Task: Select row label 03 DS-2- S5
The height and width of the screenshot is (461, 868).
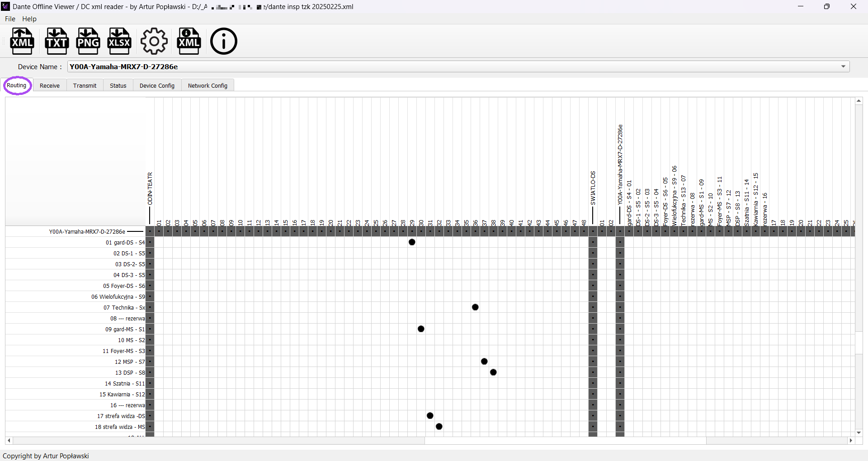Action: click(x=130, y=264)
